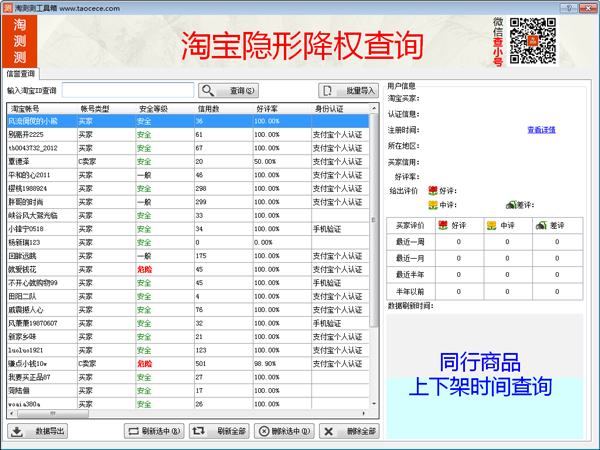This screenshot has width=600, height=450.
Task: Select the row 不开心就购物99
Action: click(188, 283)
